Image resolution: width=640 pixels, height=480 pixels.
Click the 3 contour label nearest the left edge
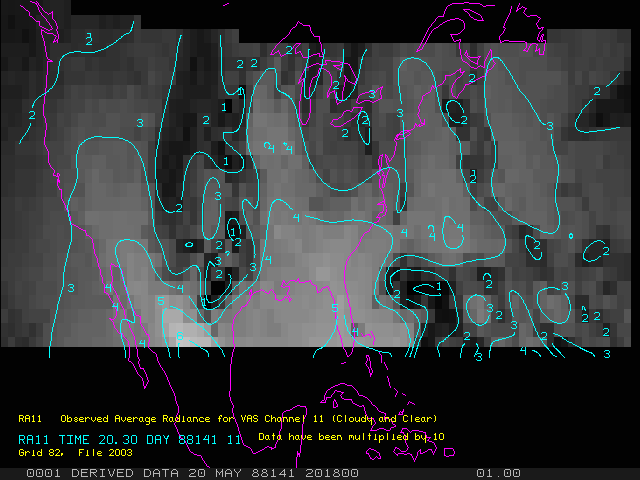tap(71, 288)
